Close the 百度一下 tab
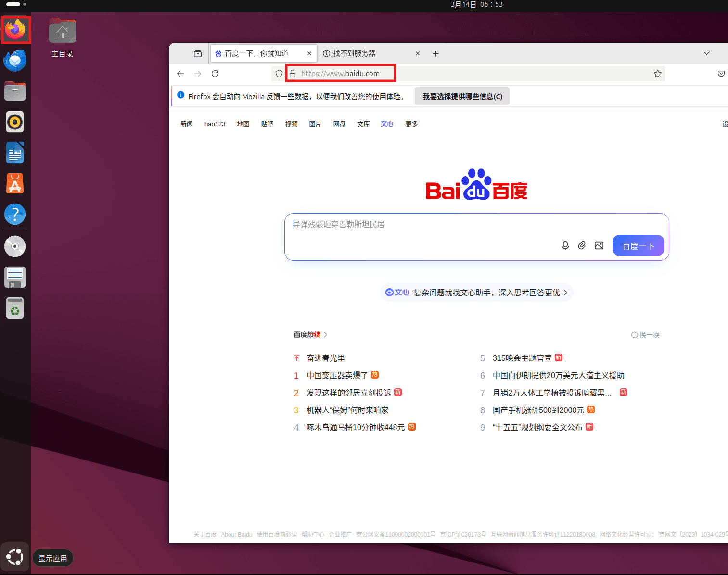The width and height of the screenshot is (728, 575). tap(309, 53)
